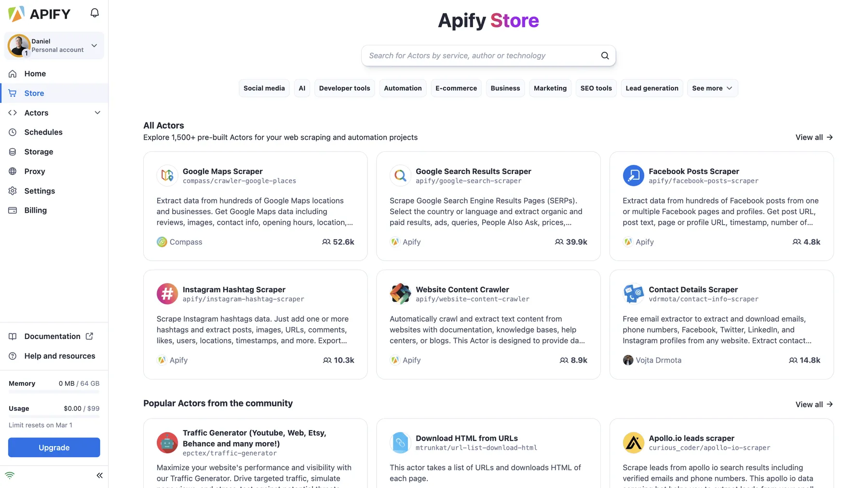The height and width of the screenshot is (488, 868).
Task: Click the Actors code brackets icon
Action: coord(13,113)
